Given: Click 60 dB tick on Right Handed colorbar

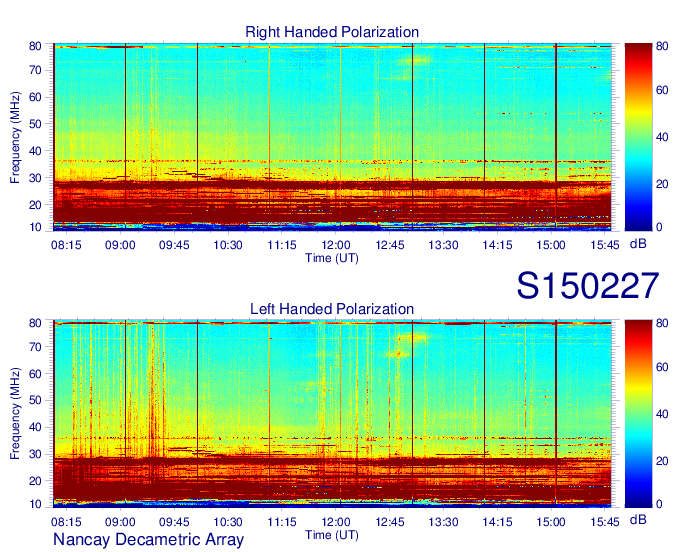Looking at the screenshot, I should (662, 90).
